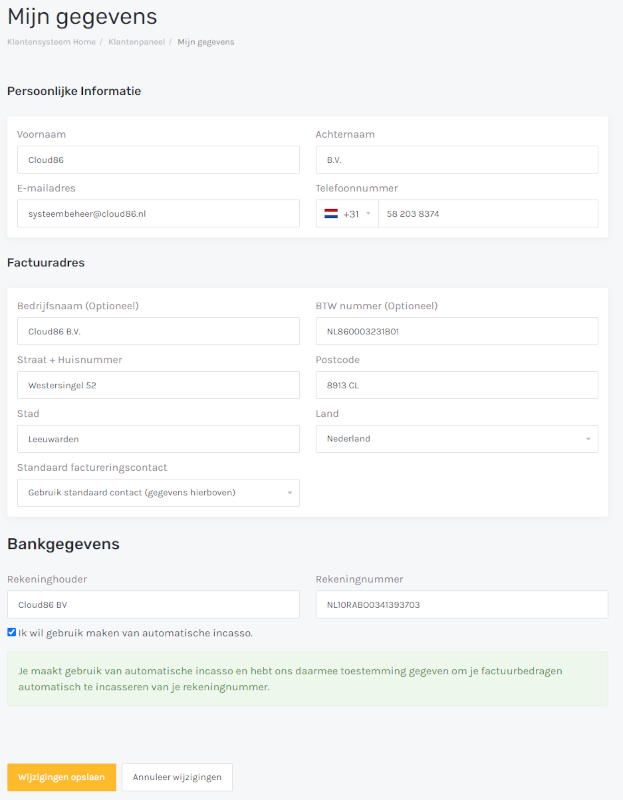Expand the Land dropdown showing Nederland
This screenshot has width=623, height=800.
pos(457,439)
